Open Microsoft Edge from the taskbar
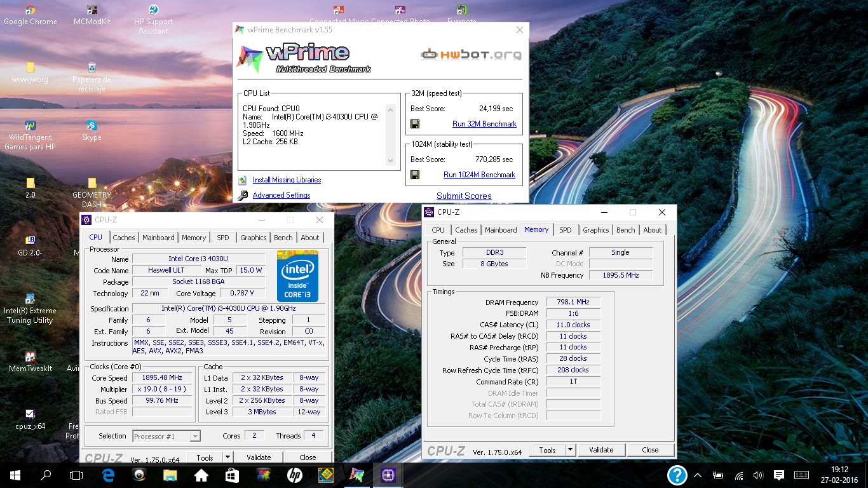868x488 pixels. tap(108, 475)
